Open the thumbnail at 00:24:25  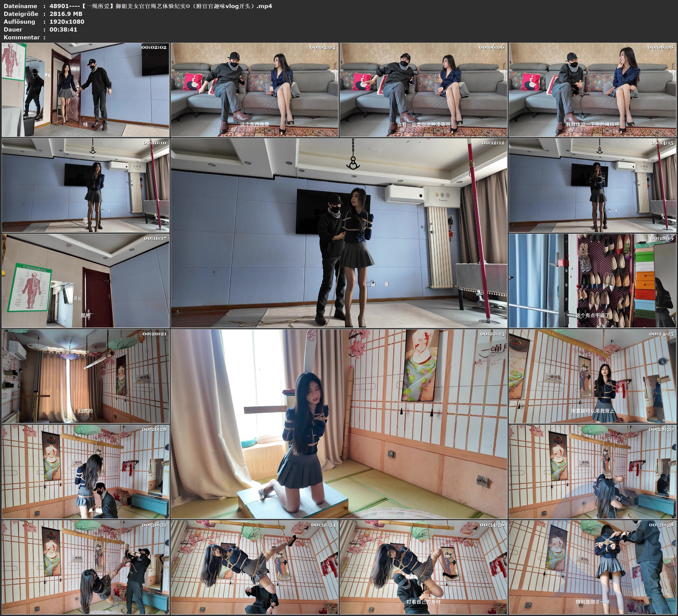point(593,376)
